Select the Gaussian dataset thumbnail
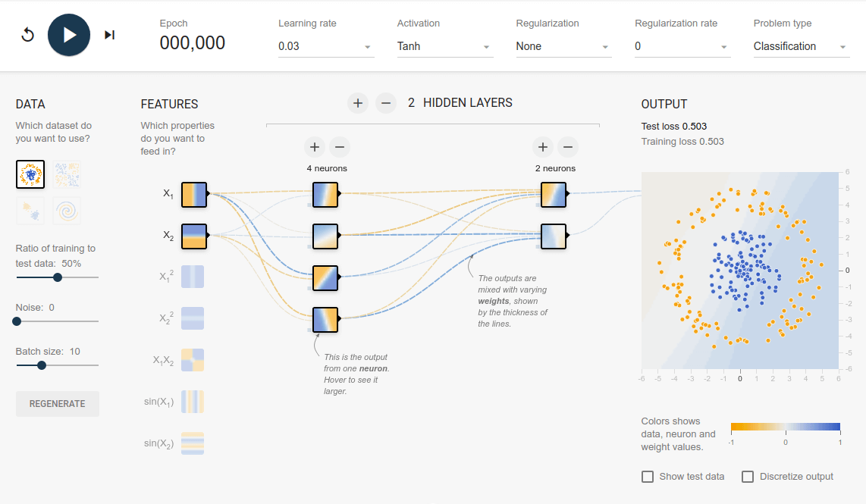Image resolution: width=866 pixels, height=504 pixels. pyautogui.click(x=30, y=211)
